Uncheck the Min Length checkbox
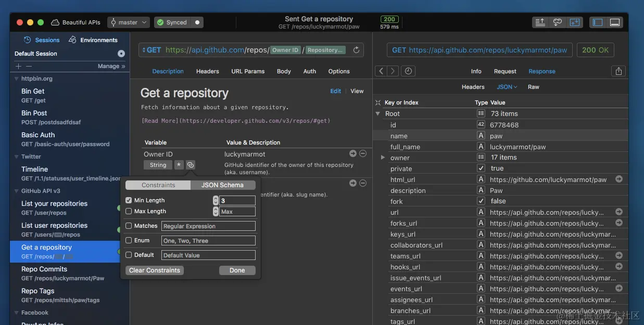644x325 pixels. [x=129, y=200]
